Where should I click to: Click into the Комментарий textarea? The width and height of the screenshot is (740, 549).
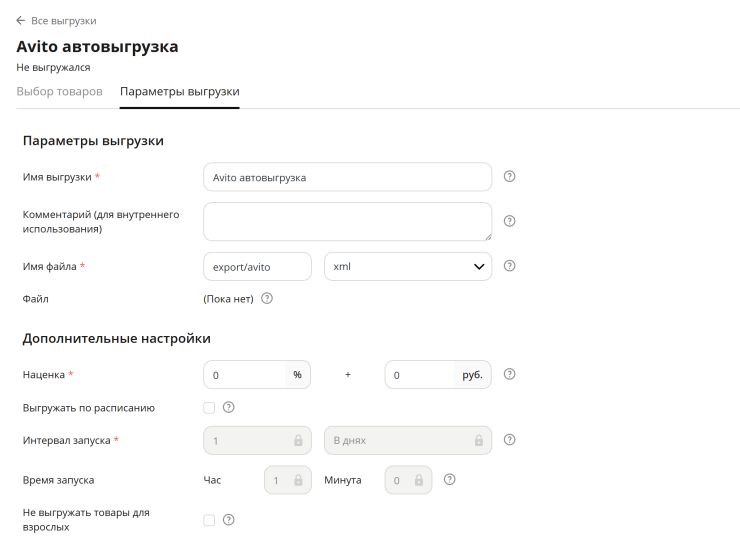pos(347,222)
